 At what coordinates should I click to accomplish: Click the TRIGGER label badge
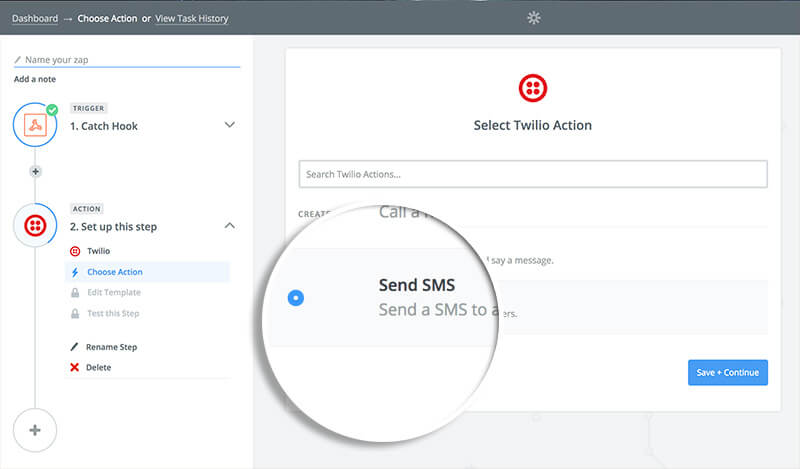[88, 108]
